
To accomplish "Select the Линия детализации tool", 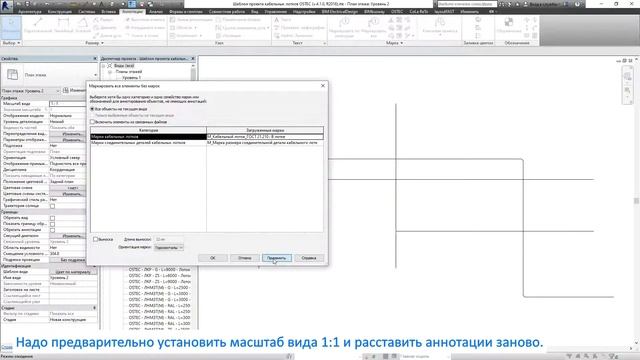I will 191,20.
